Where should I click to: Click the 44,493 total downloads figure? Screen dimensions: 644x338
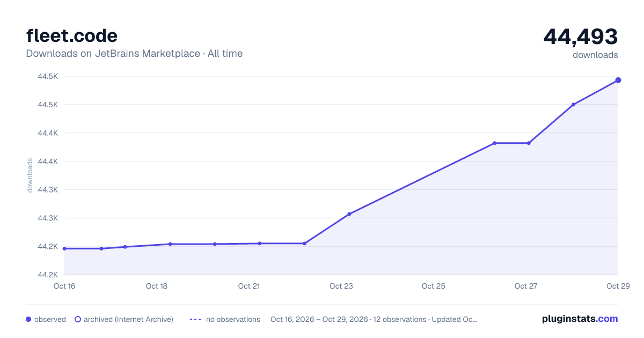tap(581, 36)
